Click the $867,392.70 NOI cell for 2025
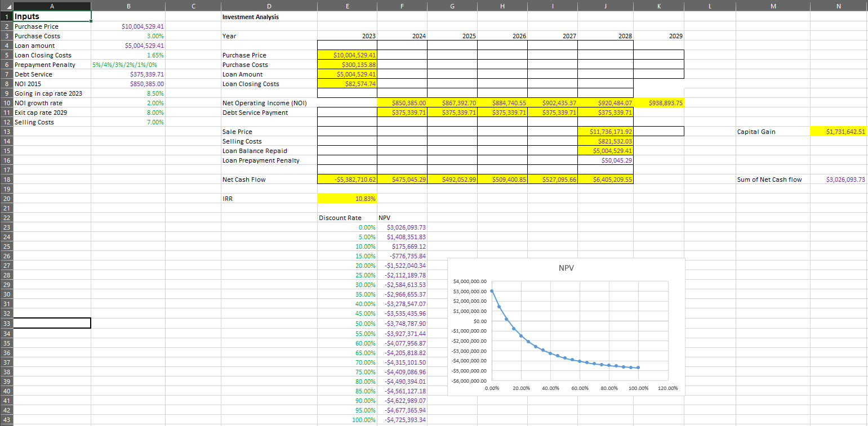Viewport: 868px width, 426px height. (x=452, y=103)
